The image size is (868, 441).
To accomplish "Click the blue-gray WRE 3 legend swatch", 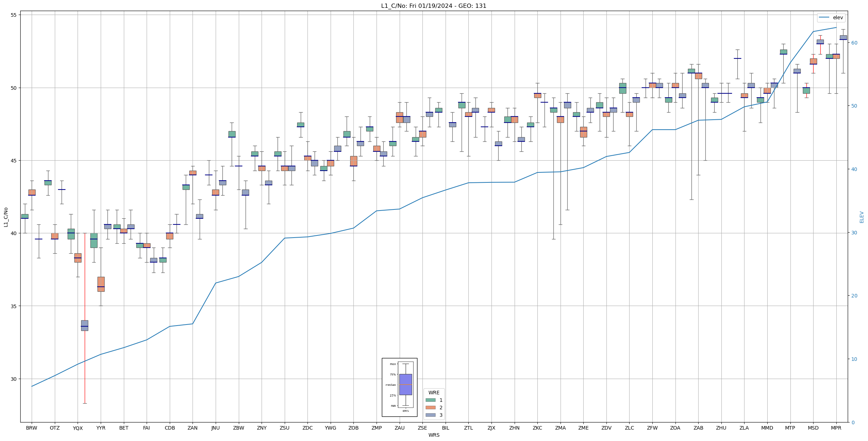I will tap(430, 415).
